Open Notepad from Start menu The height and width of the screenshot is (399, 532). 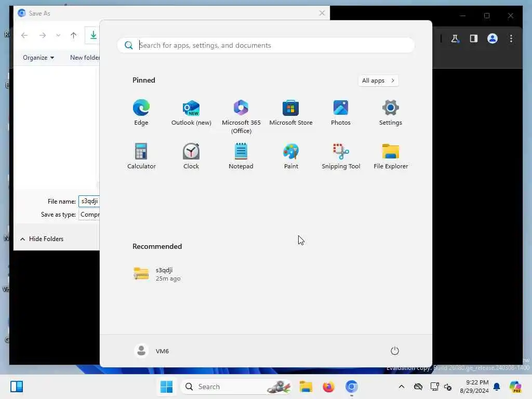pyautogui.click(x=241, y=156)
